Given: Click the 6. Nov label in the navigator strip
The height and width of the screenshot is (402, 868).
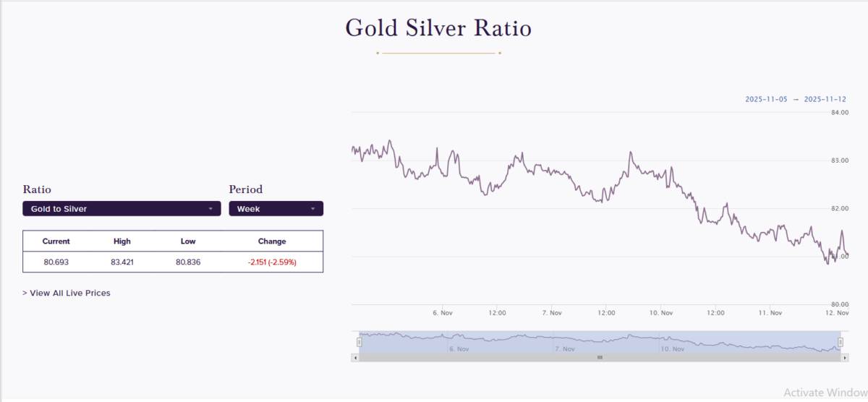Looking at the screenshot, I should point(459,348).
